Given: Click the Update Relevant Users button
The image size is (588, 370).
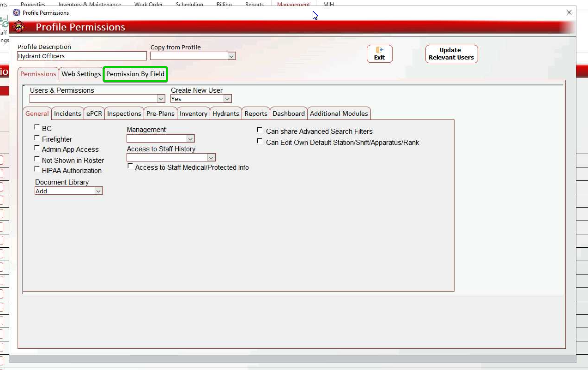Looking at the screenshot, I should tap(451, 54).
